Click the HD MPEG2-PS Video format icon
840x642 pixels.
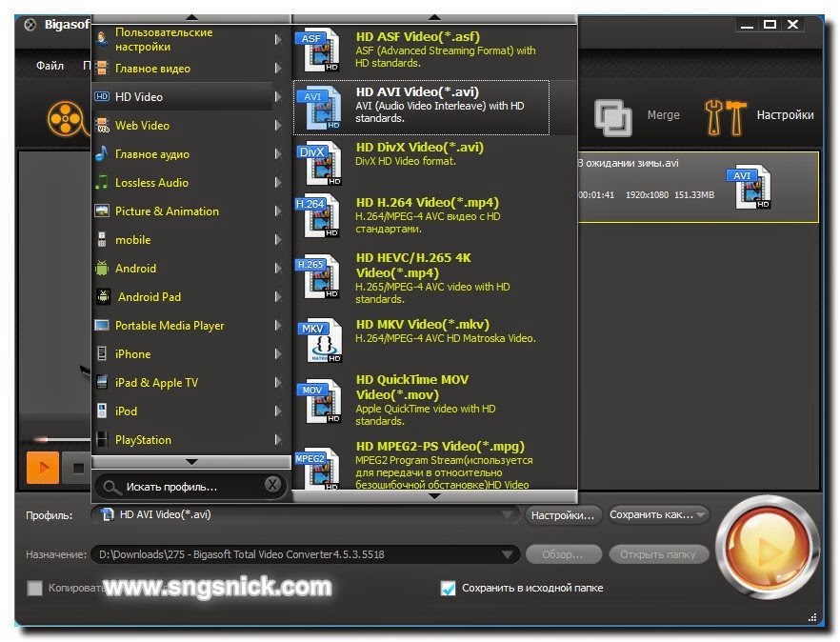tap(317, 469)
